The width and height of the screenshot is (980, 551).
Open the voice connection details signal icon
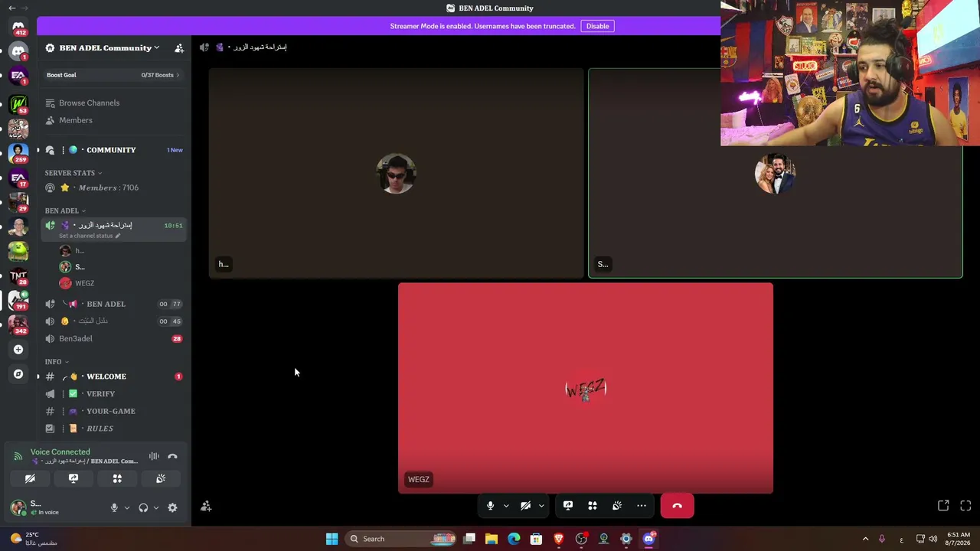pyautogui.click(x=18, y=456)
